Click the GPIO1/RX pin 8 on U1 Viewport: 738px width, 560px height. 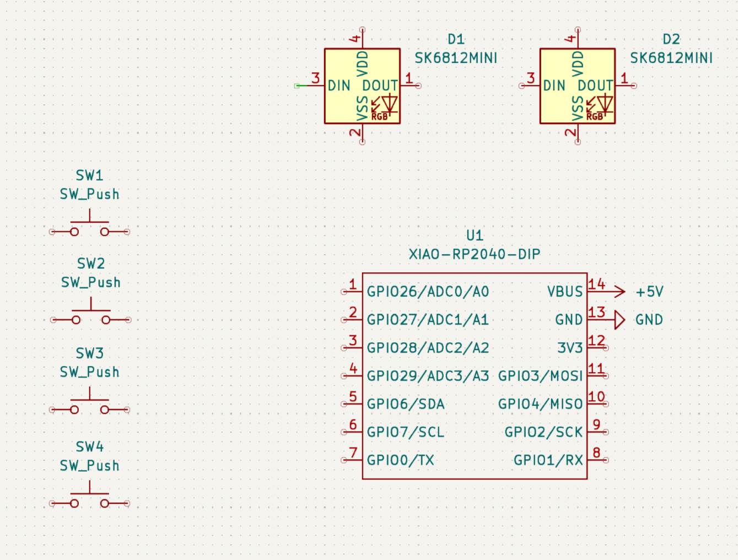pos(605,460)
